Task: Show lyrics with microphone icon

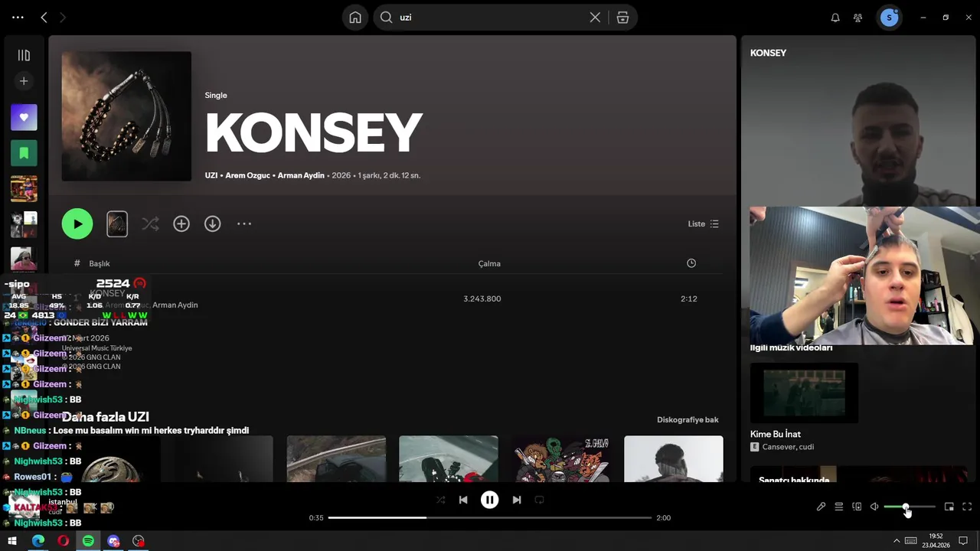Action: [821, 507]
